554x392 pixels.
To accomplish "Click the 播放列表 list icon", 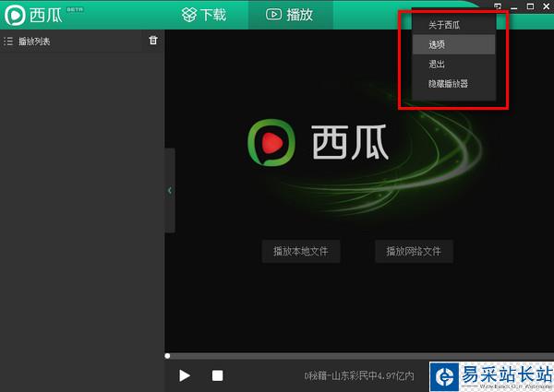I will tap(8, 42).
